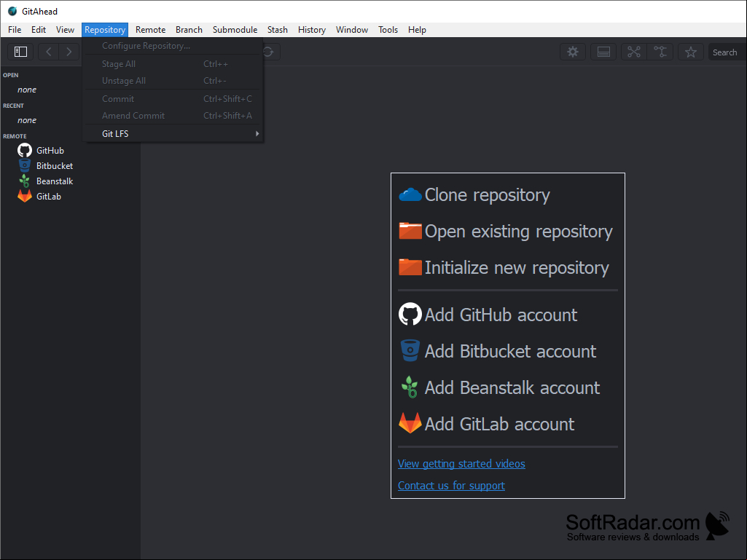Image resolution: width=747 pixels, height=560 pixels.
Task: Open the Stash menu
Action: [278, 30]
